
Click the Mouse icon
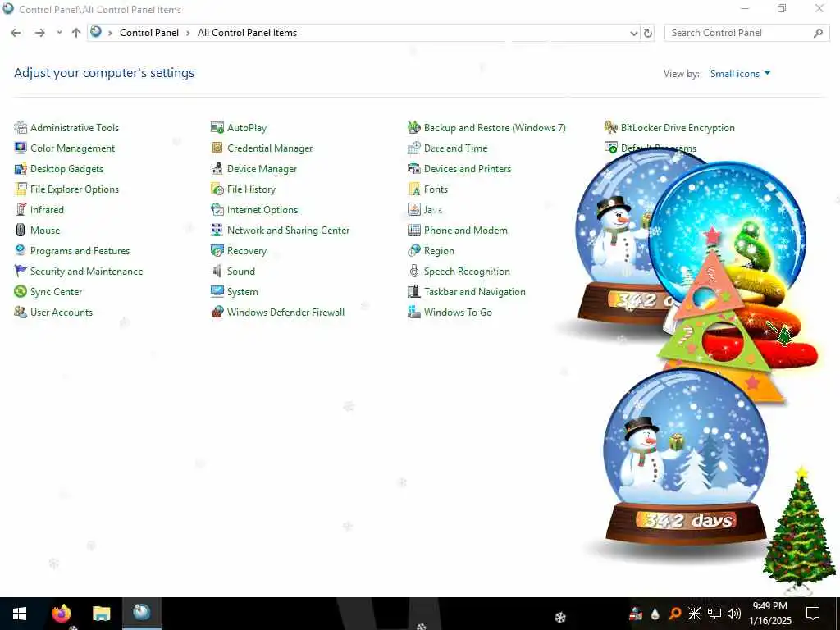(x=21, y=231)
